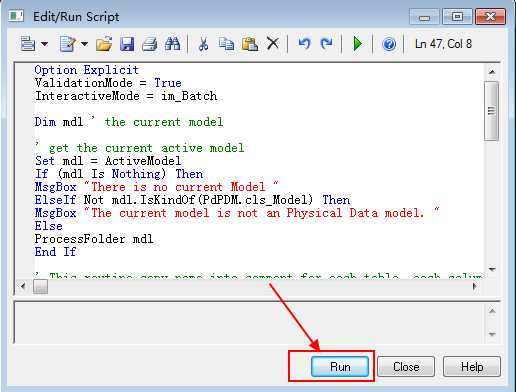Click the horizontal scroll left arrow
This screenshot has width=516, height=392.
click(23, 286)
